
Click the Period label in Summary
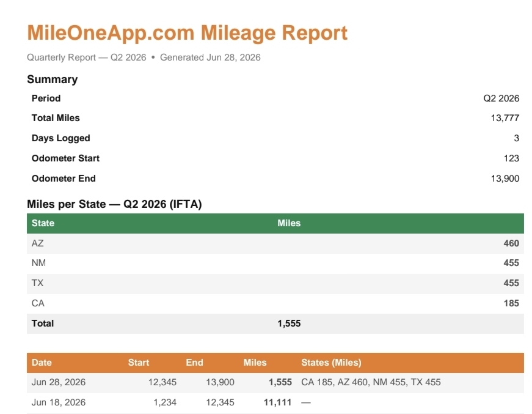(46, 98)
